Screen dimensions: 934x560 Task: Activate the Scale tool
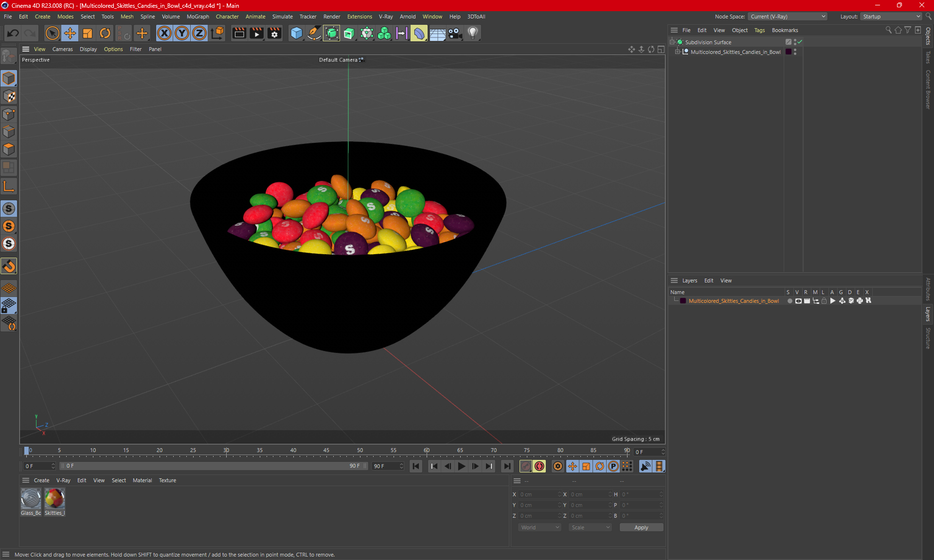(x=88, y=33)
